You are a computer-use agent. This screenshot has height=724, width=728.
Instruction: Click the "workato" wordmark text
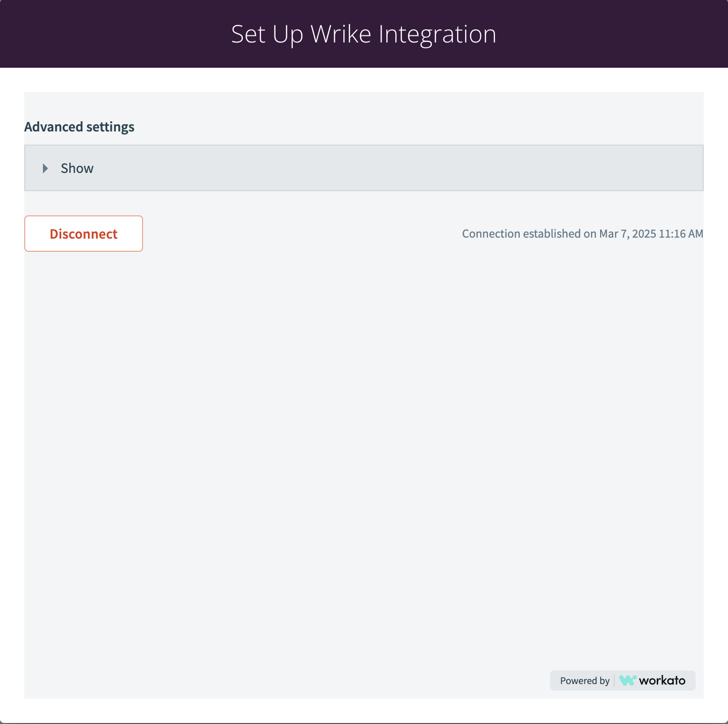pyautogui.click(x=662, y=681)
